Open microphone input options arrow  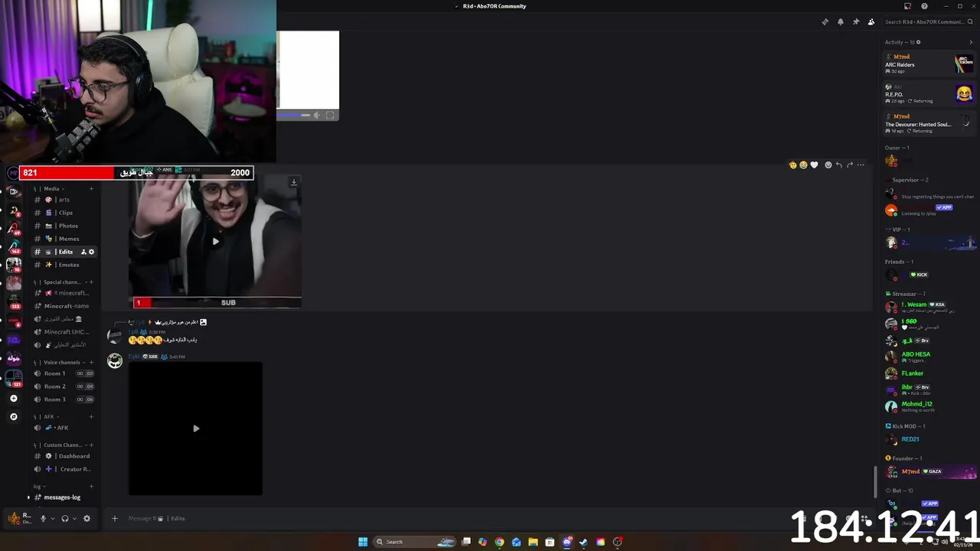point(52,518)
